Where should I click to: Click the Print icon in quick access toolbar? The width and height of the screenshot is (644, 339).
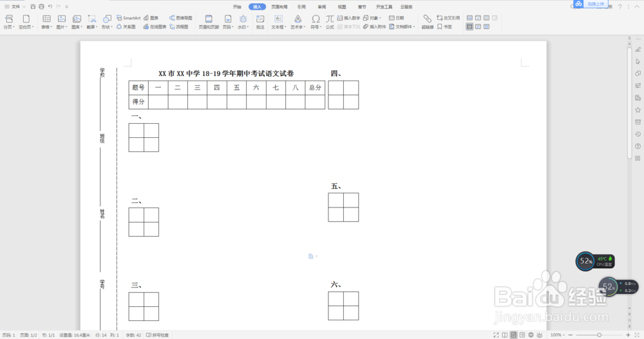click(41, 6)
